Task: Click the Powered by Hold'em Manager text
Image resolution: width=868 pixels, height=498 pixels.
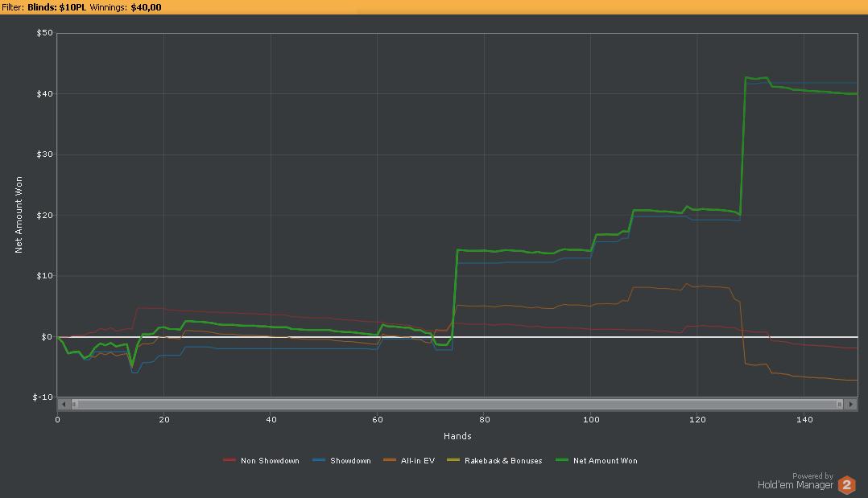Action: (795, 481)
